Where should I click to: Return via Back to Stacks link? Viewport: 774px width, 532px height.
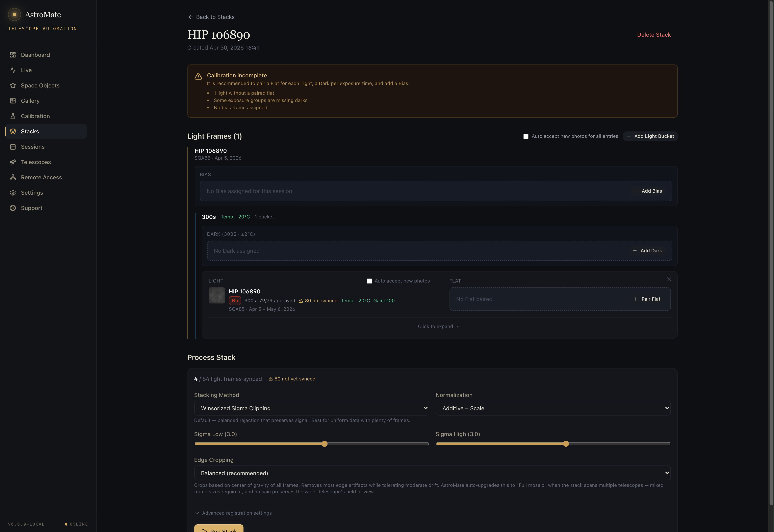coord(211,17)
